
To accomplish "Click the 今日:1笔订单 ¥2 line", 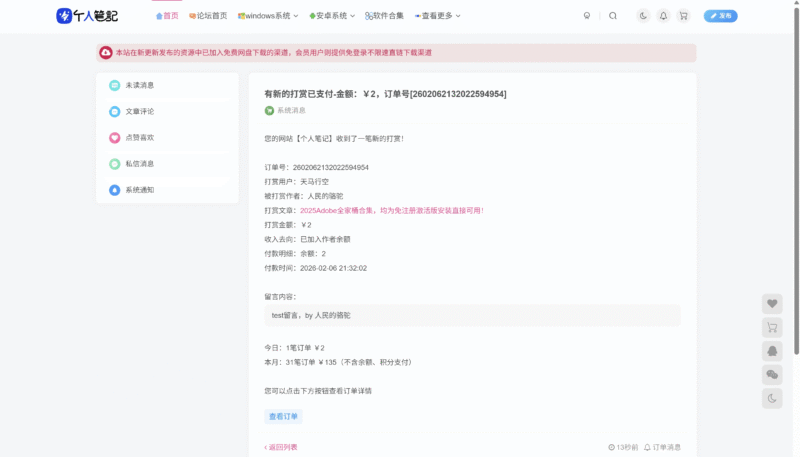I will tap(294, 348).
